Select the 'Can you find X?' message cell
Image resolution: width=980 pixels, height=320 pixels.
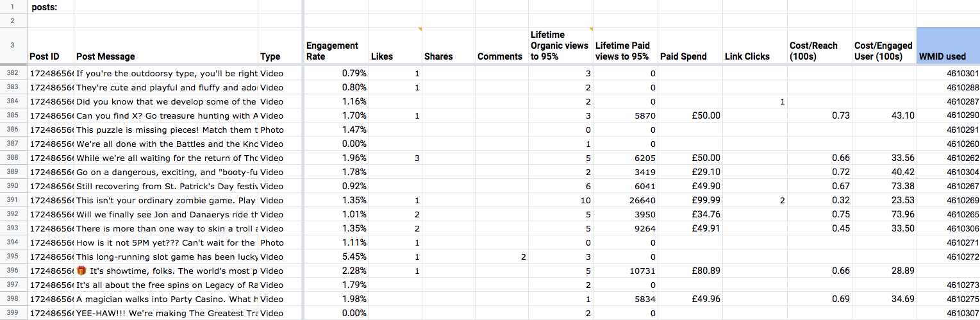coord(166,116)
